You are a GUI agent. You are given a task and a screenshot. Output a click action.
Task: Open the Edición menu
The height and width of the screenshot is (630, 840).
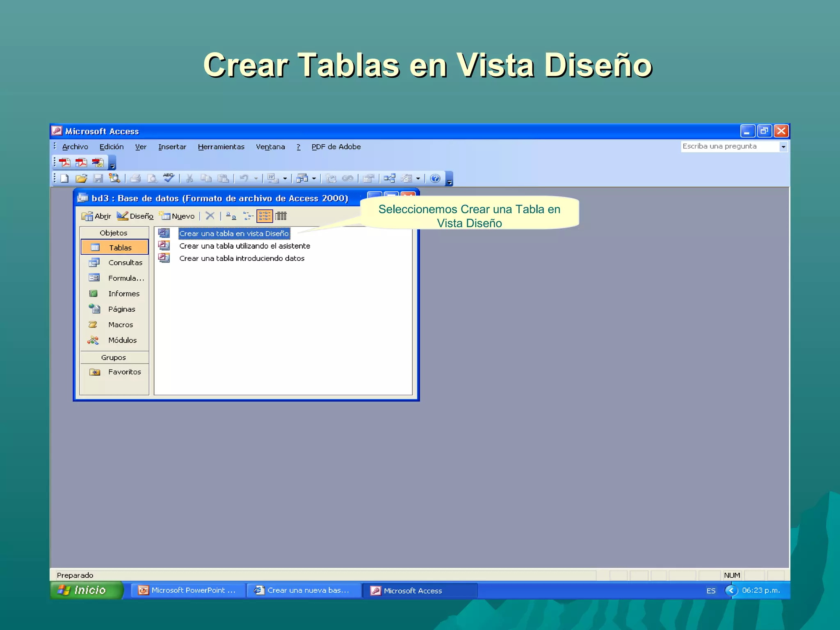(112, 146)
